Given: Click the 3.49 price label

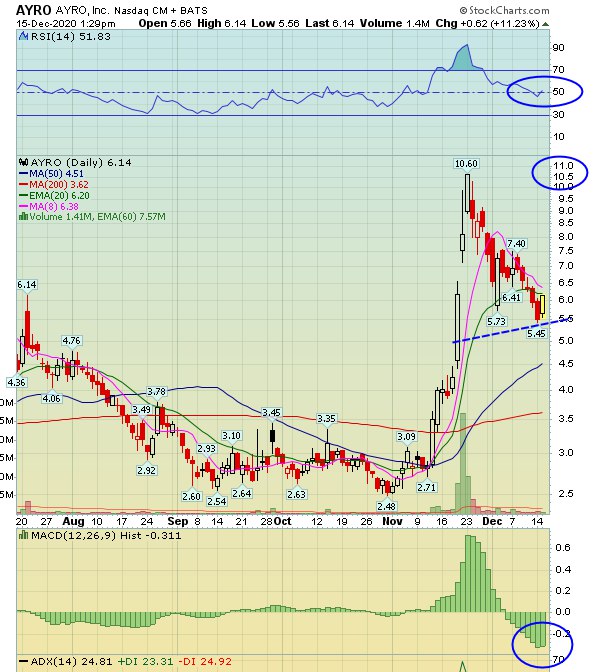Looking at the screenshot, I should click(141, 409).
